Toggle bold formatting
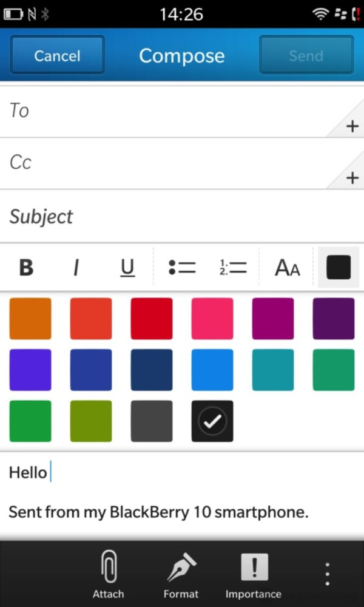Viewport: 364px width, 607px height. pos(26,267)
